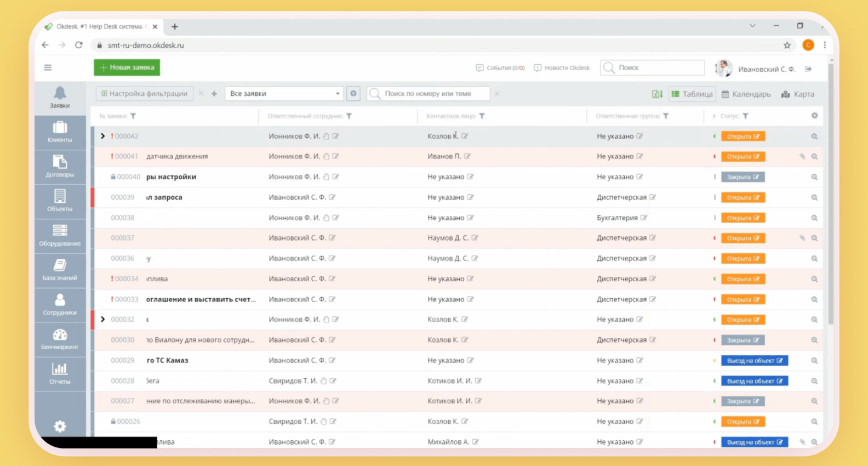Viewport: 868px width, 466px height.
Task: Go to Оборудование sidebar section
Action: coord(60,235)
